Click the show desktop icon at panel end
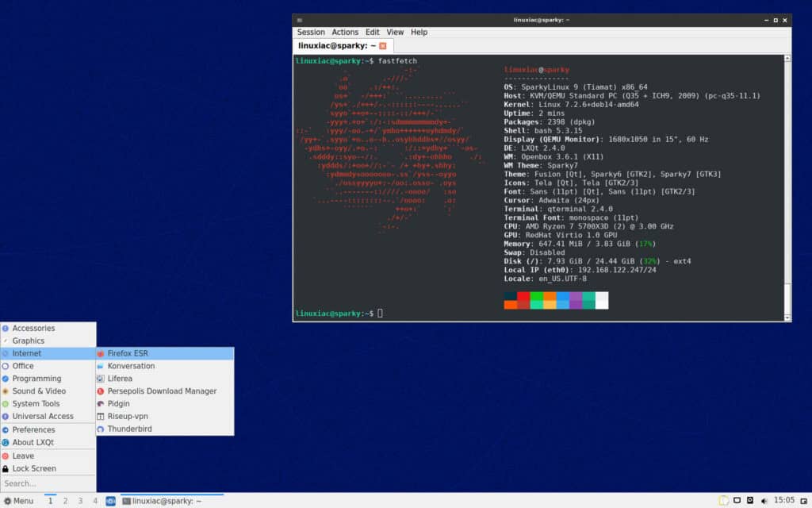The width and height of the screenshot is (812, 508). [x=804, y=502]
